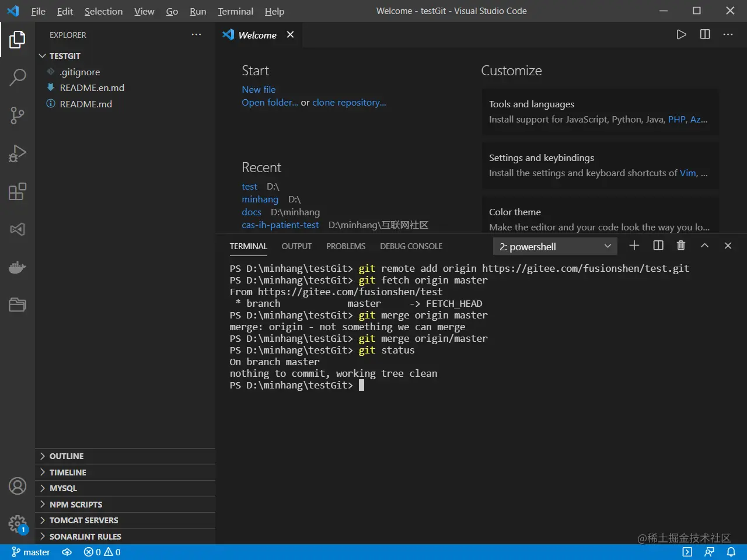Open the .gitignore file
This screenshot has width=747, height=560.
pos(125,72)
